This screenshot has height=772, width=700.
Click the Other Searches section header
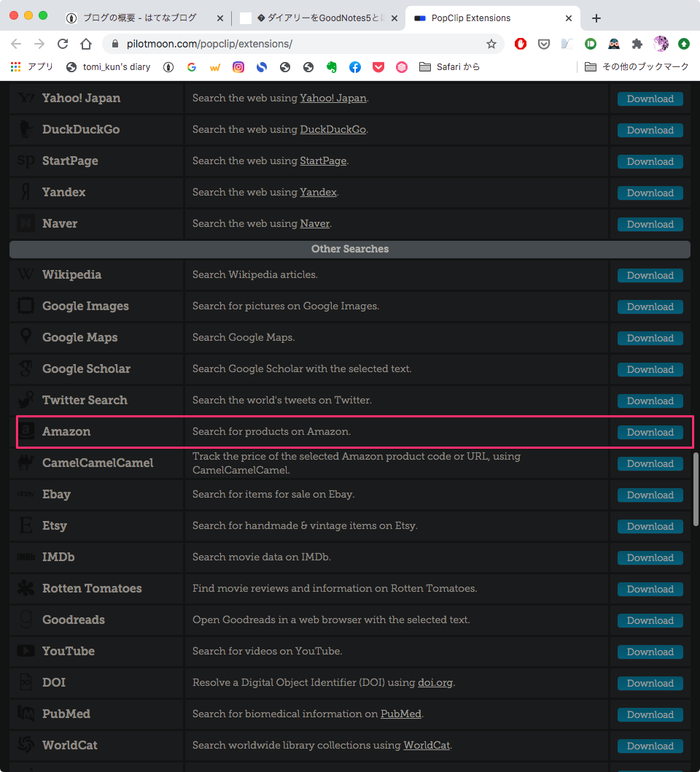tap(350, 249)
